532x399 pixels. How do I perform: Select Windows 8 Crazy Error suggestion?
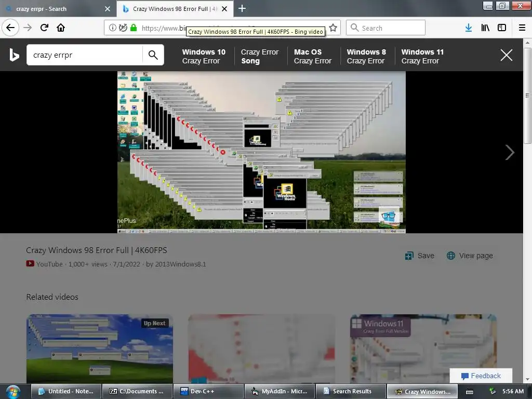tap(366, 56)
